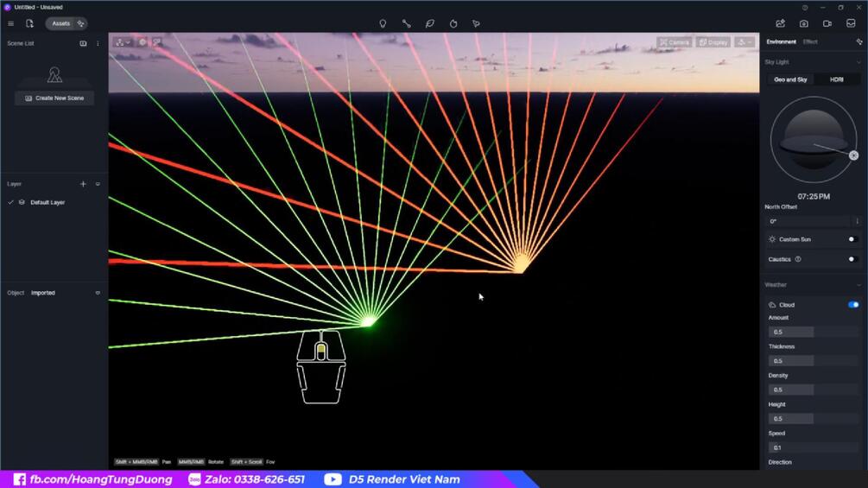Viewport: 868px width, 488px height.
Task: Select the HDRI tab
Action: point(836,79)
